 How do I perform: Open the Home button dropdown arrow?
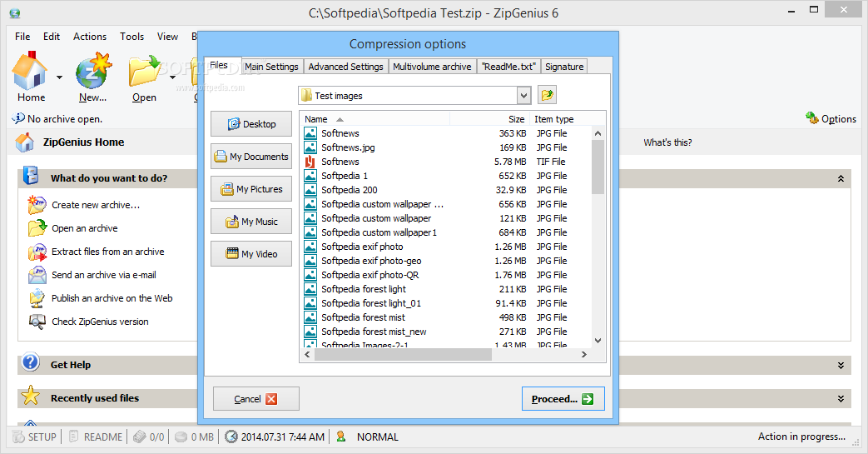click(x=59, y=77)
